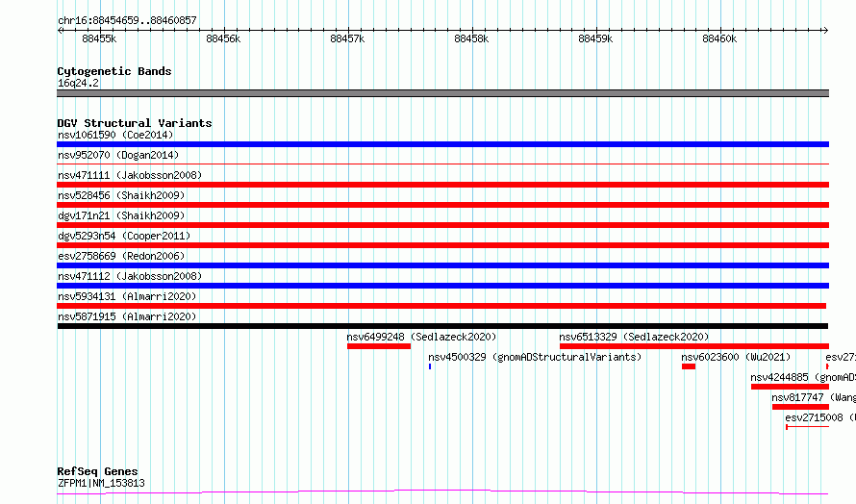
Task: Click the 88456k ruler label
Action: [223, 38]
